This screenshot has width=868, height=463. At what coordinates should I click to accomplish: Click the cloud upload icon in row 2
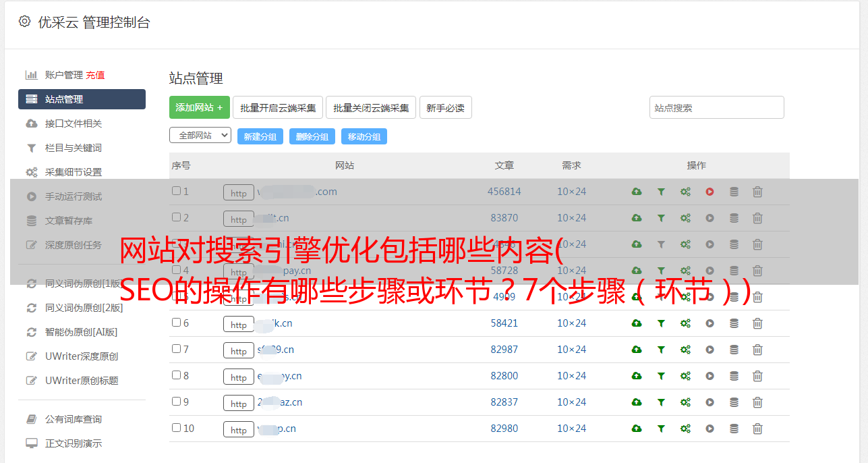[x=637, y=218]
